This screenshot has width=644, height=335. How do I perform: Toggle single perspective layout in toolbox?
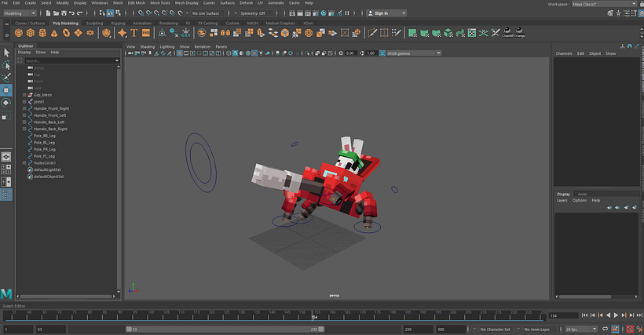click(6, 157)
